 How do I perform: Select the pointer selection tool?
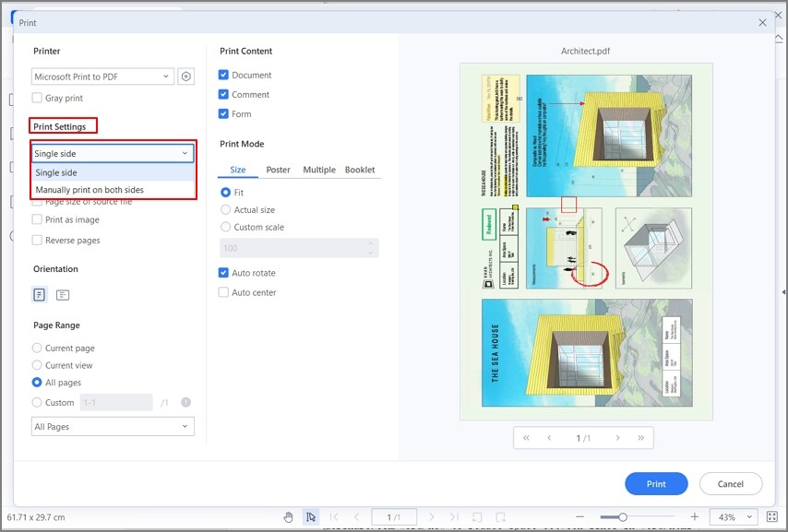click(312, 517)
